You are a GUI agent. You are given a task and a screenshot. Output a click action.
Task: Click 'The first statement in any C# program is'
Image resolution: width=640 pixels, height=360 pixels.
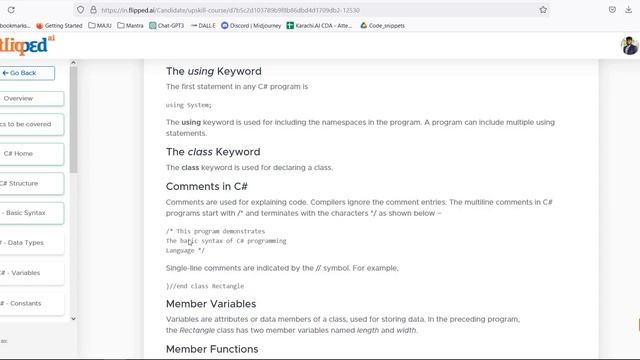[x=237, y=87]
